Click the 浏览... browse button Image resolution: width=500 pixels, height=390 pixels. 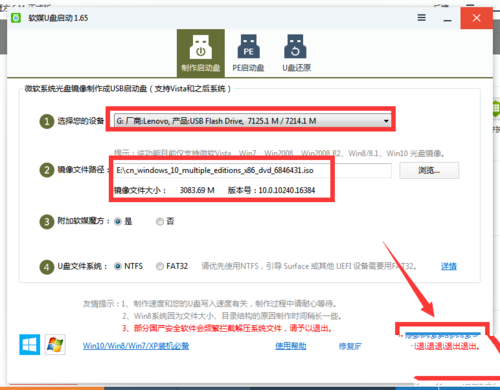429,171
